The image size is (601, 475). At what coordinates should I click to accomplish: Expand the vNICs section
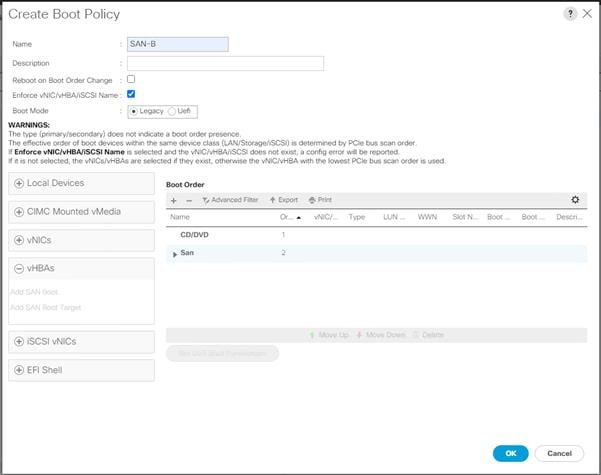point(81,240)
